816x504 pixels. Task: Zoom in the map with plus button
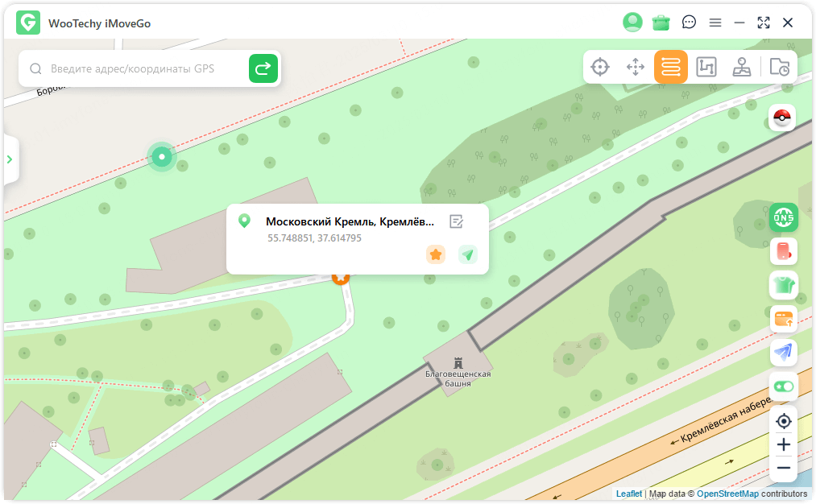tap(783, 444)
